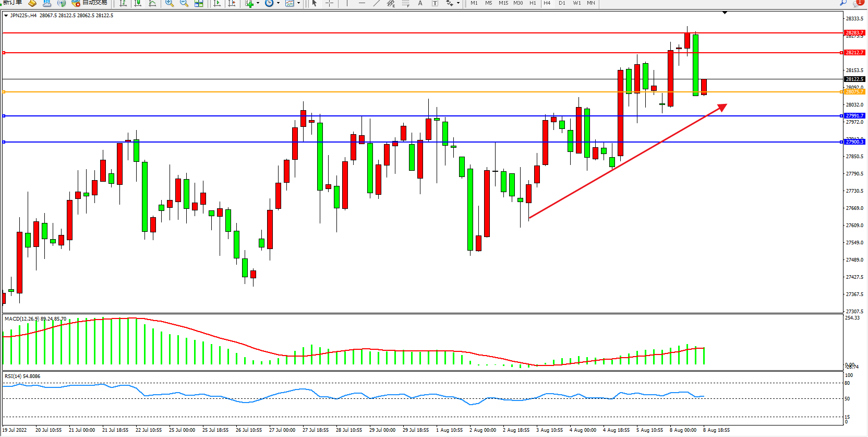Switch to the D1 timeframe
Screen dimensions: 868x437
pos(562,3)
